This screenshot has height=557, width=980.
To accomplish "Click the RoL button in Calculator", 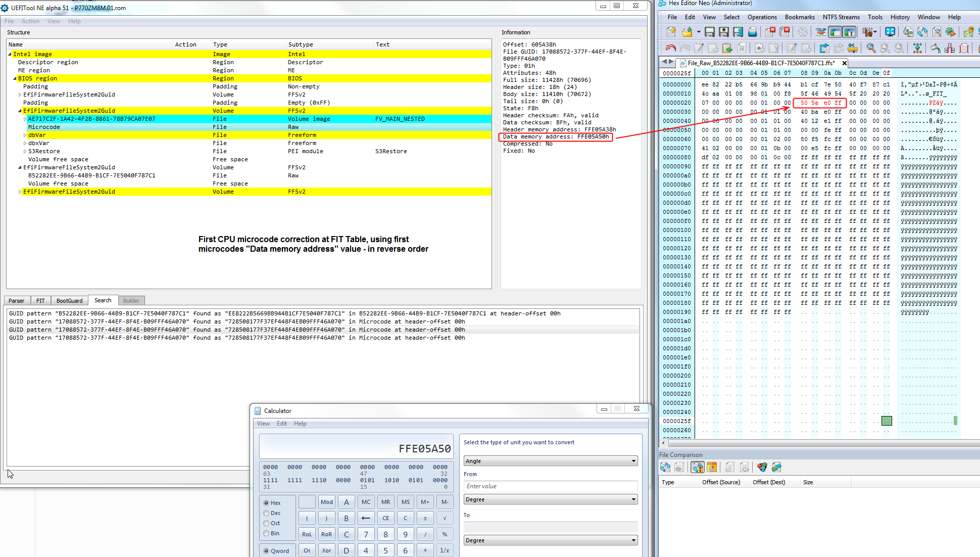I will point(307,534).
